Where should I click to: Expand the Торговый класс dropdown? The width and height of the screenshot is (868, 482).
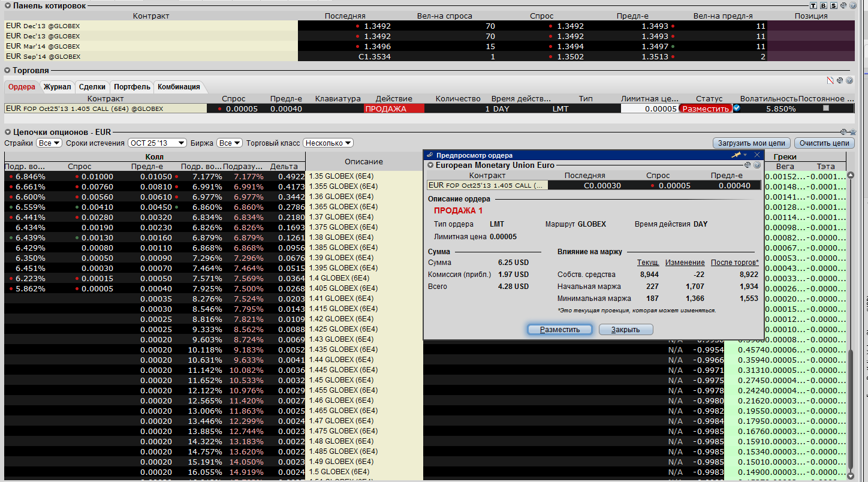[x=328, y=143]
